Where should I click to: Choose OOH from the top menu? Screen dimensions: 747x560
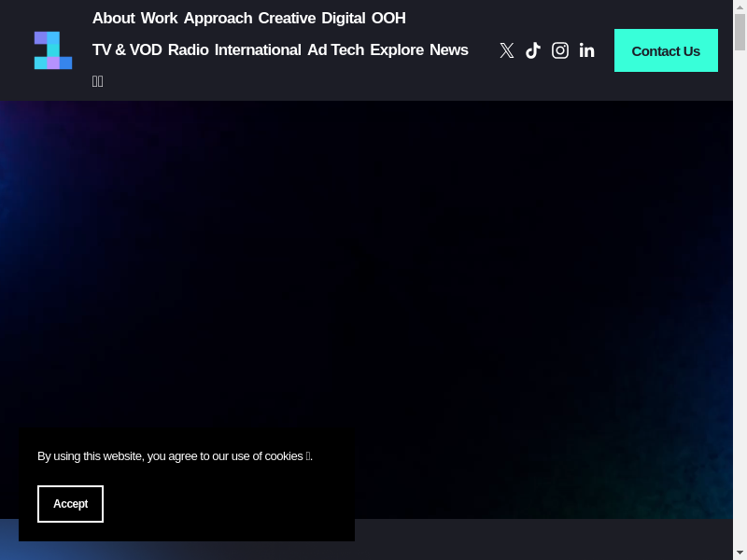388,18
